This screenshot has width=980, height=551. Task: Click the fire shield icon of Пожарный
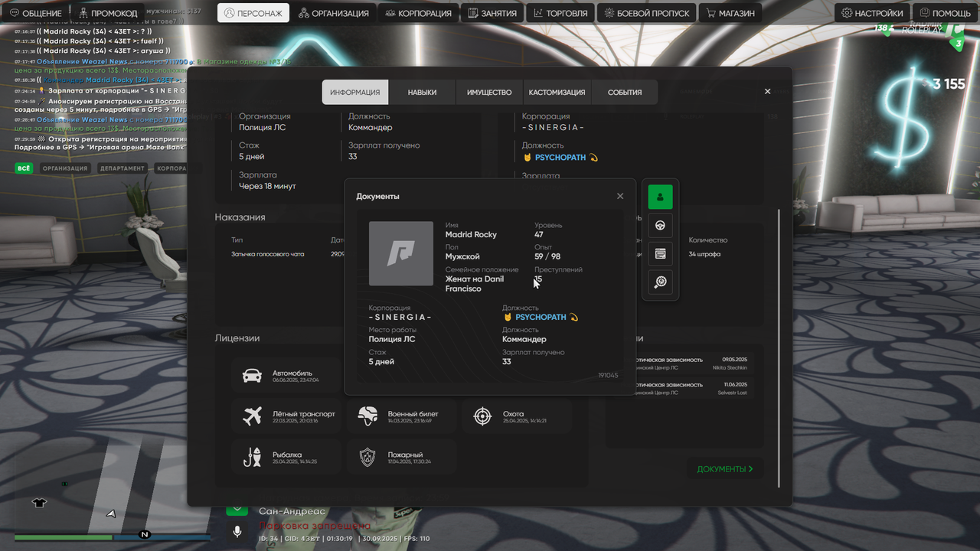367,458
